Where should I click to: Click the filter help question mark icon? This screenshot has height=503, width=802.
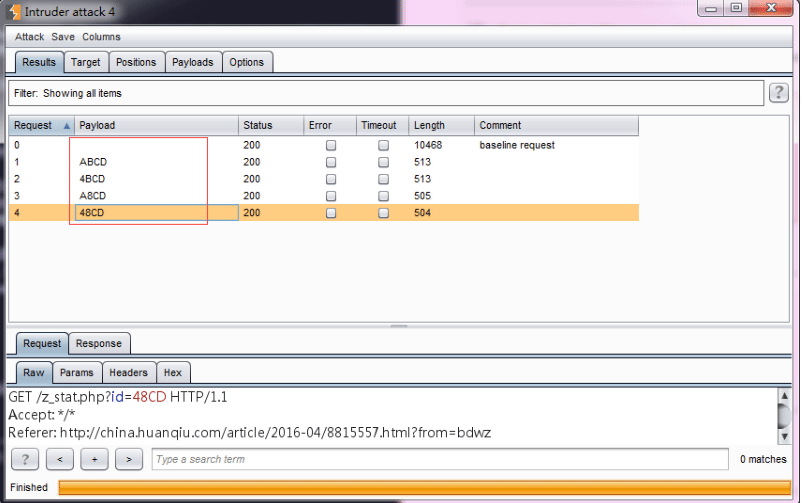[x=778, y=93]
